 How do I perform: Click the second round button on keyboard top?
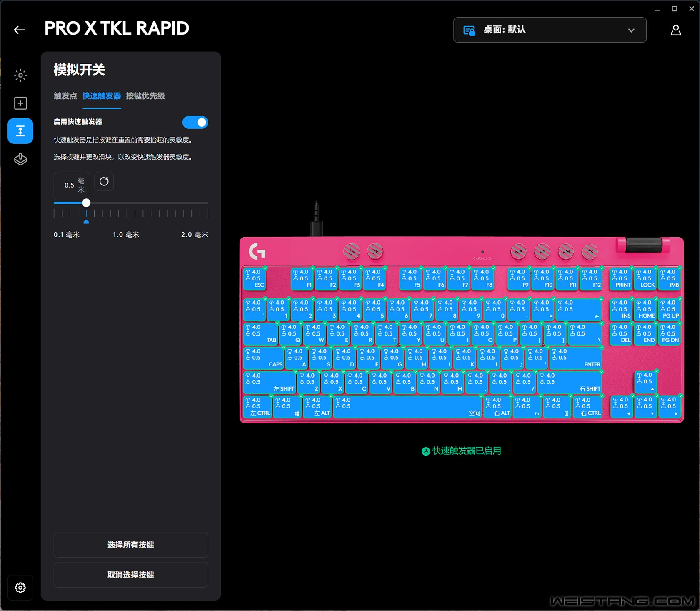pos(375,251)
